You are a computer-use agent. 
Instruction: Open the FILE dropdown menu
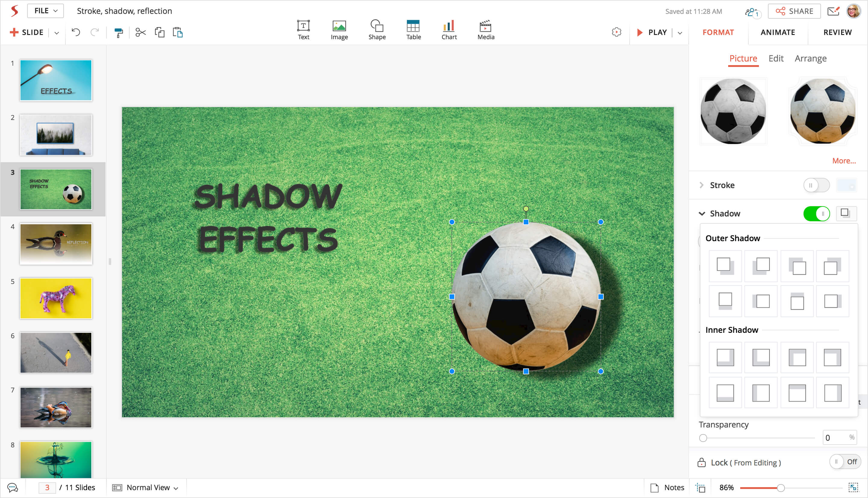[x=46, y=11]
